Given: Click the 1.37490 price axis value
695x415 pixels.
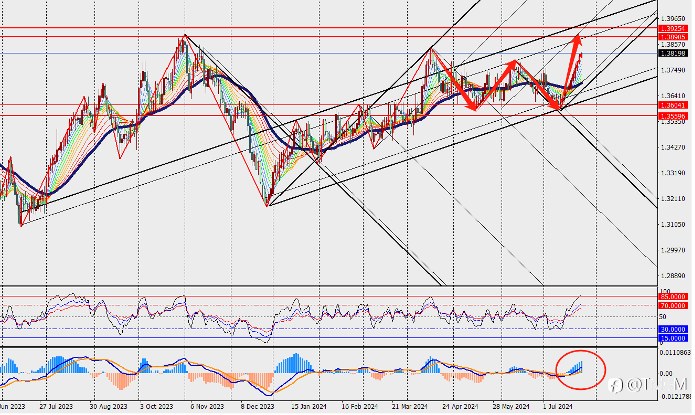Looking at the screenshot, I should [673, 70].
